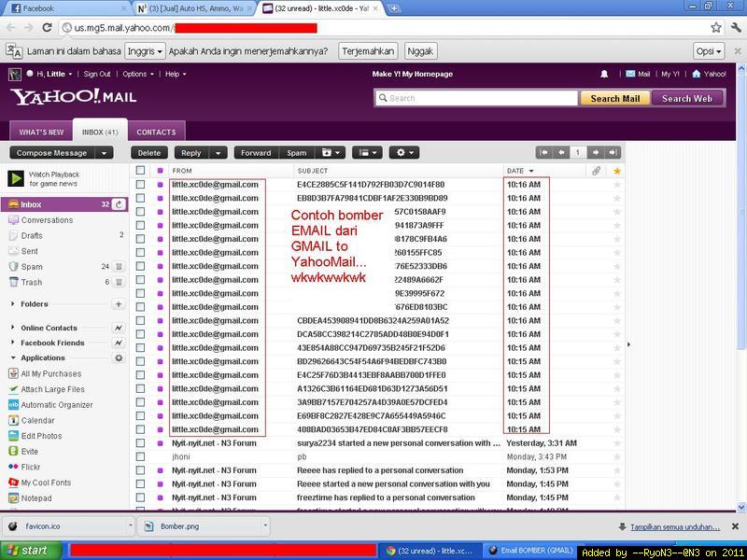Go to first page arrow
Viewport: 747px width, 560px height.
543,152
